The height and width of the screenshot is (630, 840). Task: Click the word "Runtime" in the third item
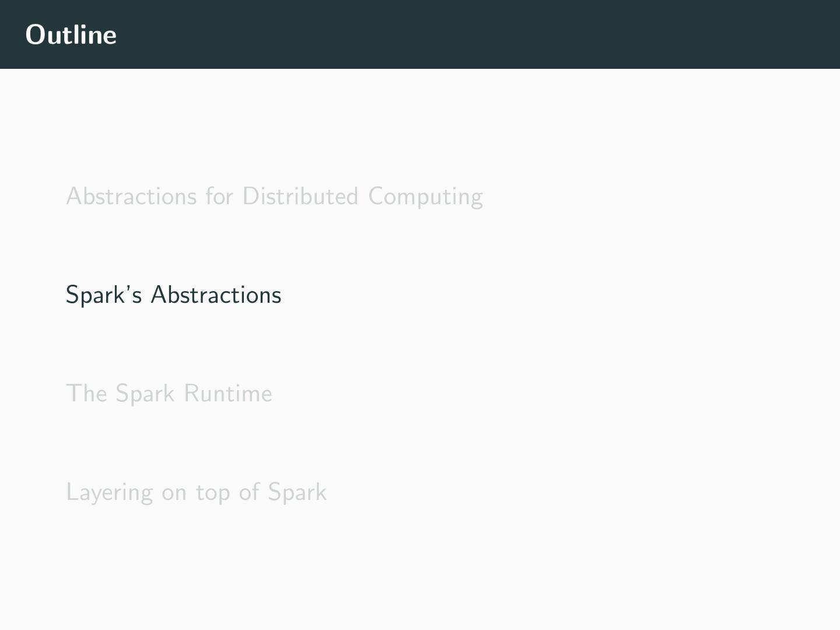(228, 393)
